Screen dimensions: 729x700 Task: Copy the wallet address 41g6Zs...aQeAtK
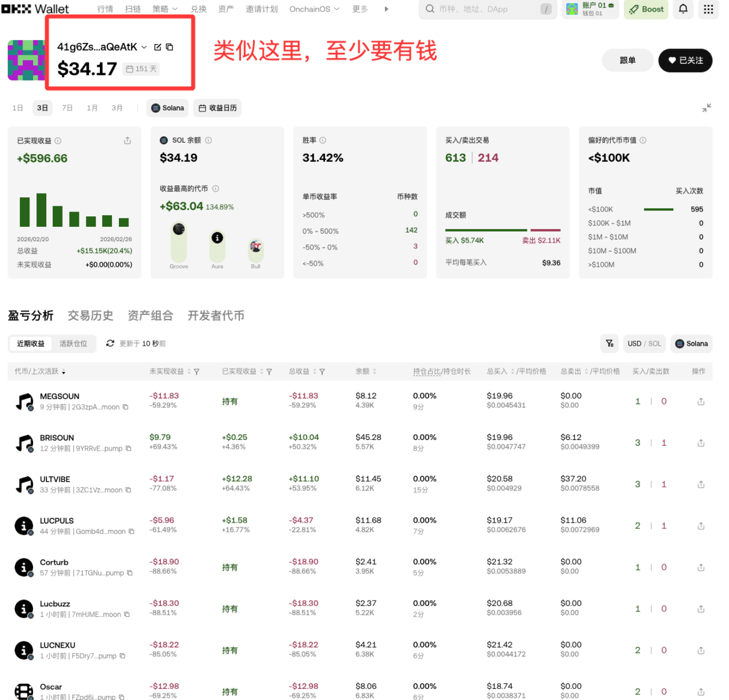click(x=169, y=47)
